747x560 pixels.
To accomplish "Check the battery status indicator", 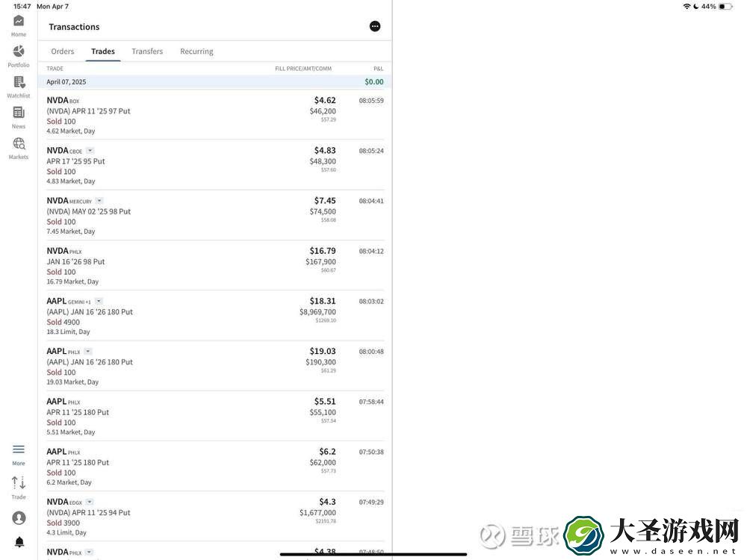I will click(x=725, y=6).
